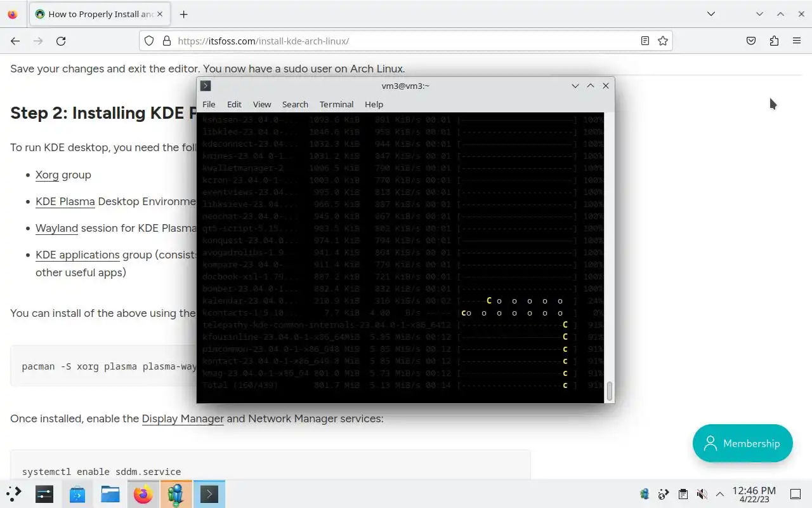Click the terminal window prompt icon in titlebar
Screen dimensions: 812x508
[206, 86]
